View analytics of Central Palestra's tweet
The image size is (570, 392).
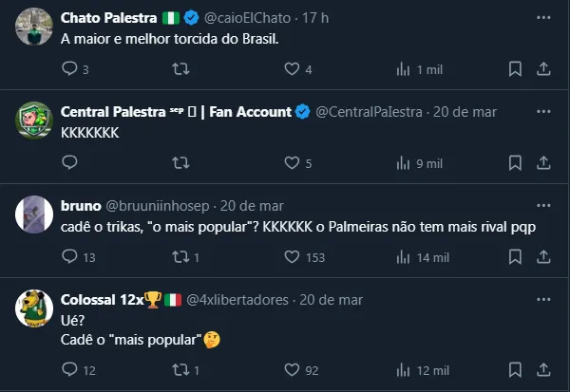pyautogui.click(x=403, y=163)
